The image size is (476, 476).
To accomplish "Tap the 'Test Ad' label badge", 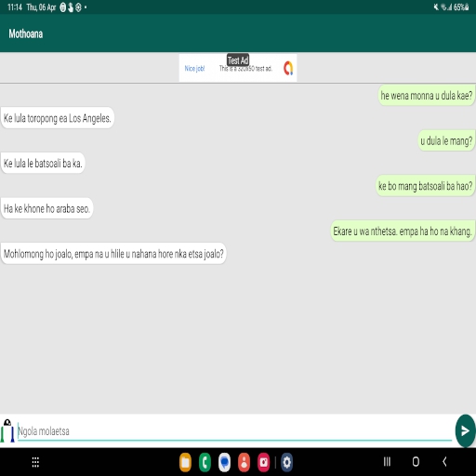I will click(238, 60).
